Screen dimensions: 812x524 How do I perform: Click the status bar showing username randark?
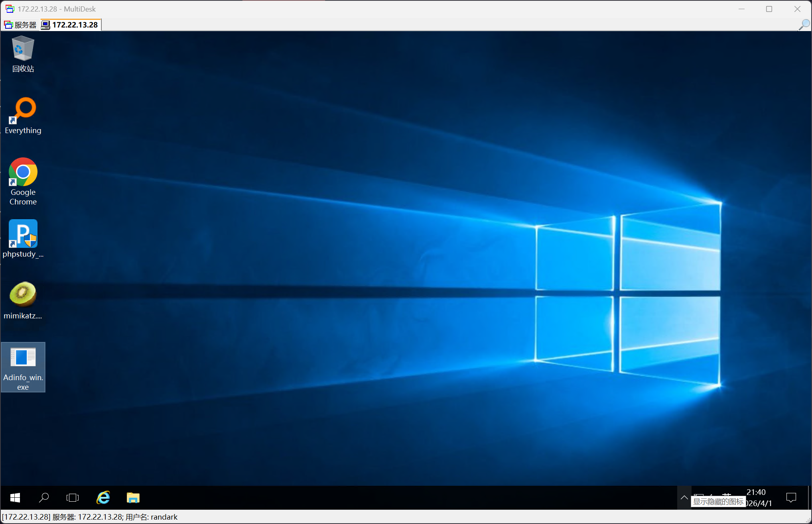tap(90, 517)
